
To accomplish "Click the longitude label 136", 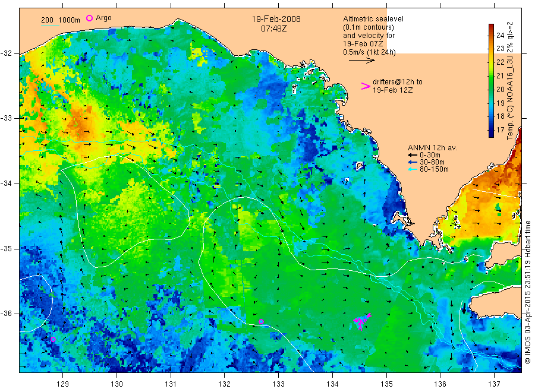I will coord(440,384).
